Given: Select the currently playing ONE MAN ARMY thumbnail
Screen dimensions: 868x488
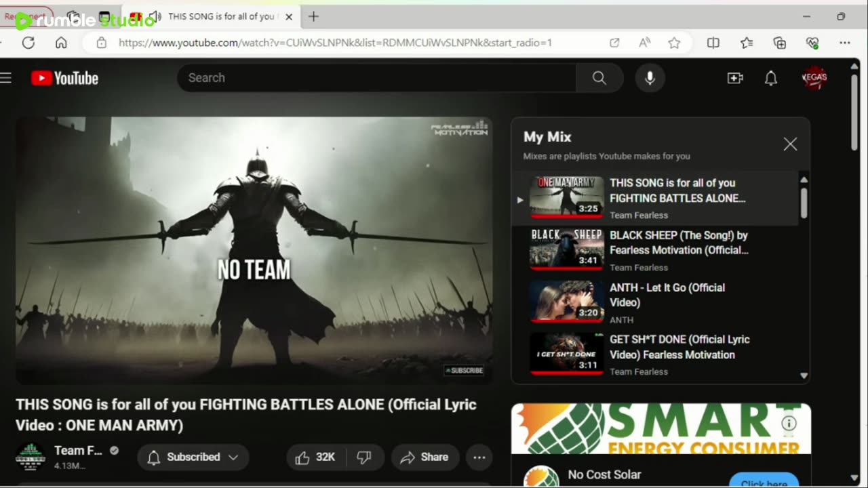Looking at the screenshot, I should click(566, 197).
